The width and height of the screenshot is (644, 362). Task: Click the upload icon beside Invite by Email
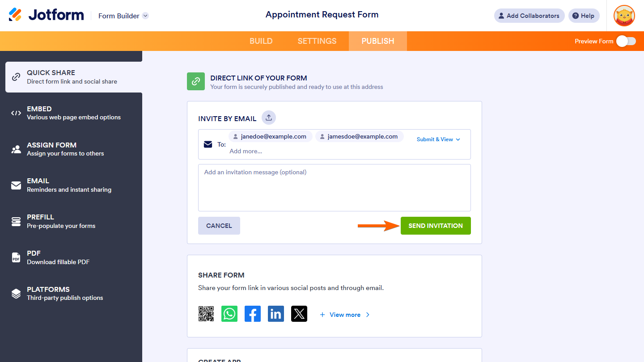[269, 118]
